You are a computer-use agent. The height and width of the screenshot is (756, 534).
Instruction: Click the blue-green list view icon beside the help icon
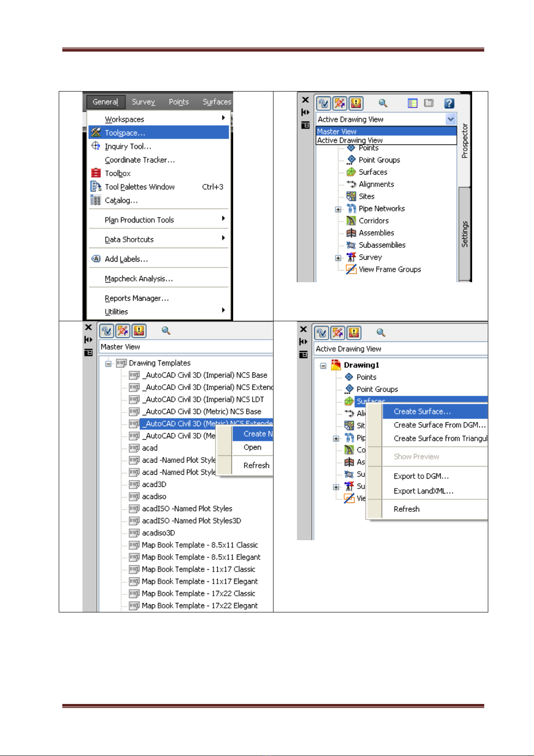point(412,104)
